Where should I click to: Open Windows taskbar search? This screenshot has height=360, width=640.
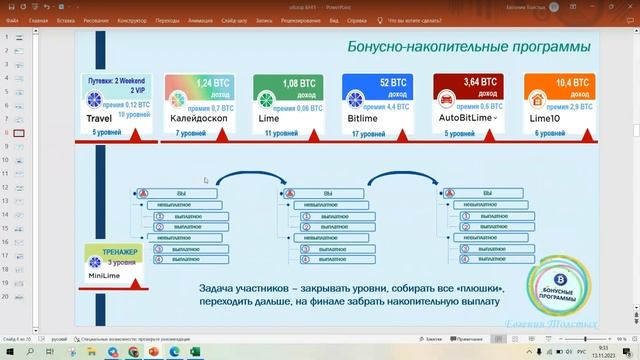[x=30, y=352]
